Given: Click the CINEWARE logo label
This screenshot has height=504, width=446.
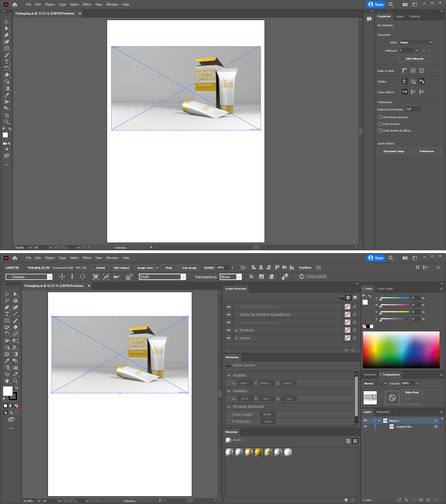Looking at the screenshot, I should (x=313, y=277).
